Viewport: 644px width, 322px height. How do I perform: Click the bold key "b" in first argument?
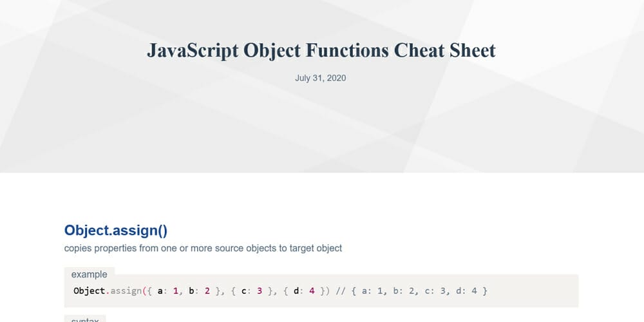point(191,291)
